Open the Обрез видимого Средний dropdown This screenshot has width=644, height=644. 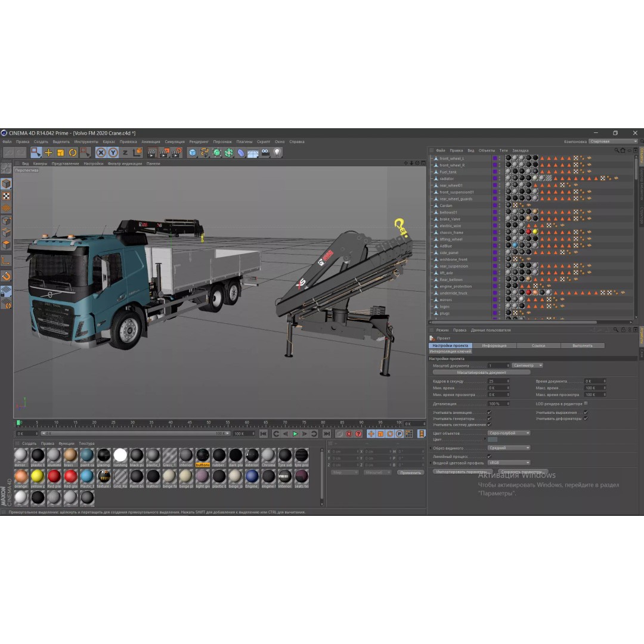coord(509,448)
